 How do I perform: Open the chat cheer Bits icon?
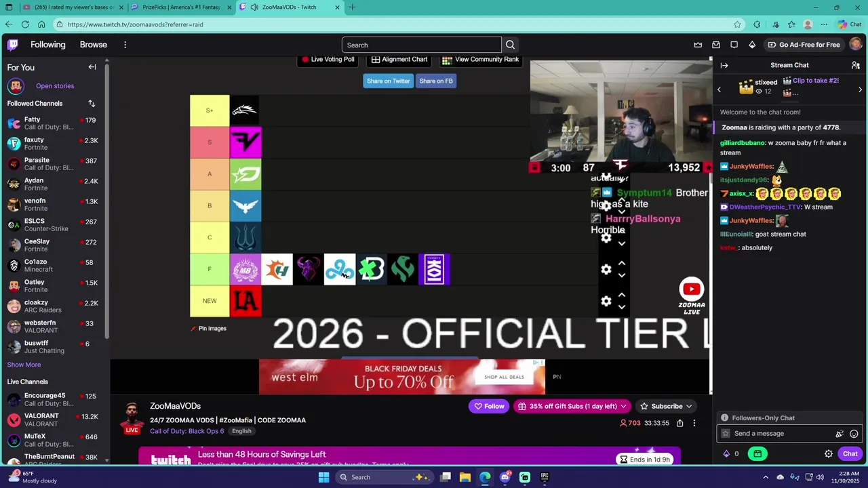(840, 434)
